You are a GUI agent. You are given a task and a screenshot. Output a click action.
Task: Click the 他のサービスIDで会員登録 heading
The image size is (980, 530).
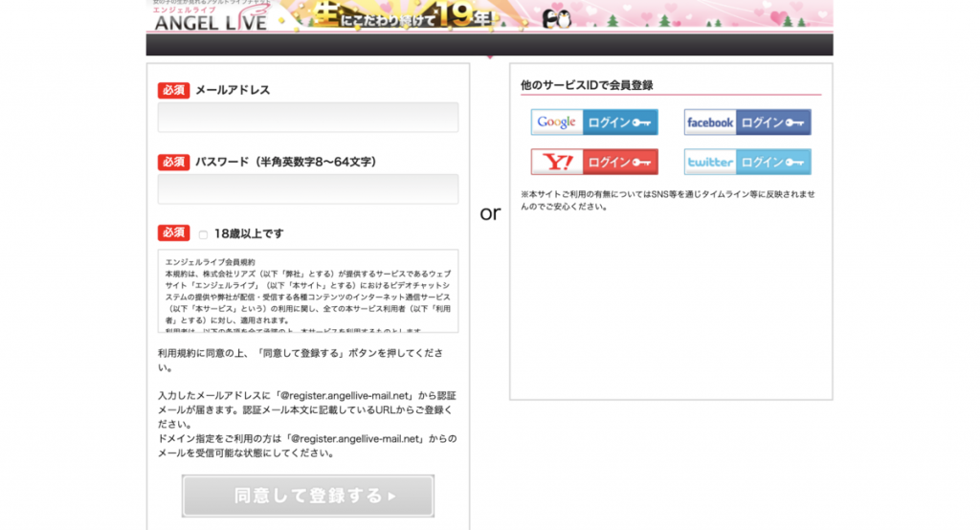click(587, 85)
